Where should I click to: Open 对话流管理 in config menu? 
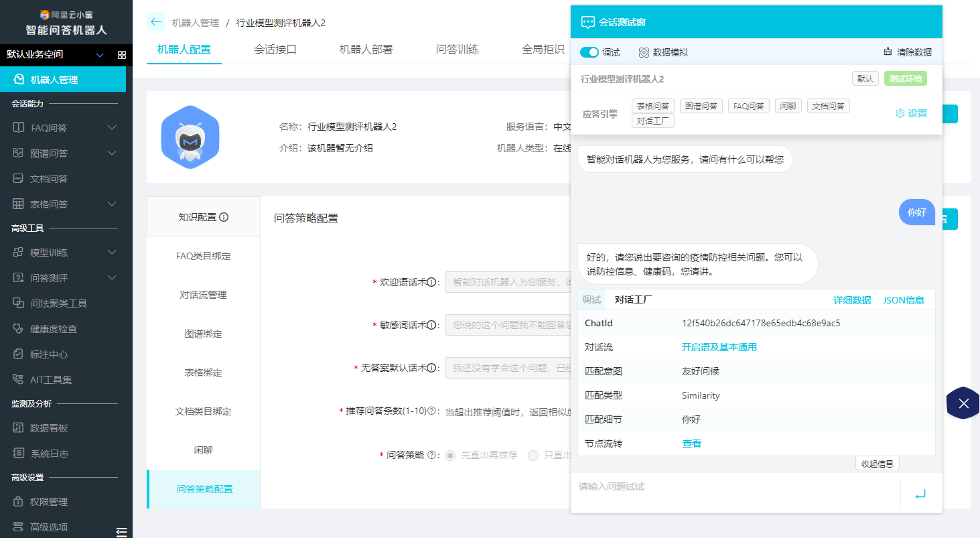[204, 295]
